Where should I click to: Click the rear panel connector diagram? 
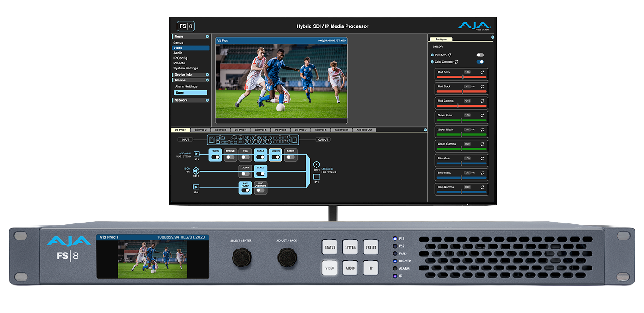253,140
